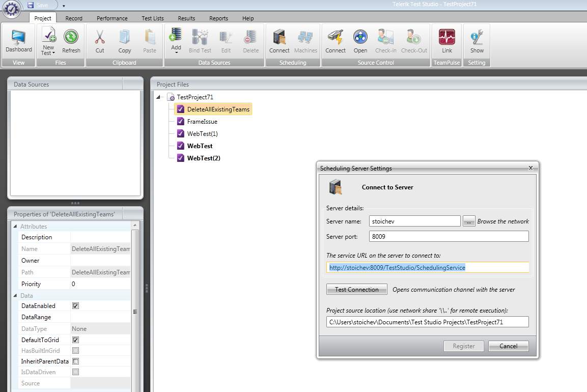Click the test icon beside WebTest(1)
The height and width of the screenshot is (392, 587).
tap(180, 133)
